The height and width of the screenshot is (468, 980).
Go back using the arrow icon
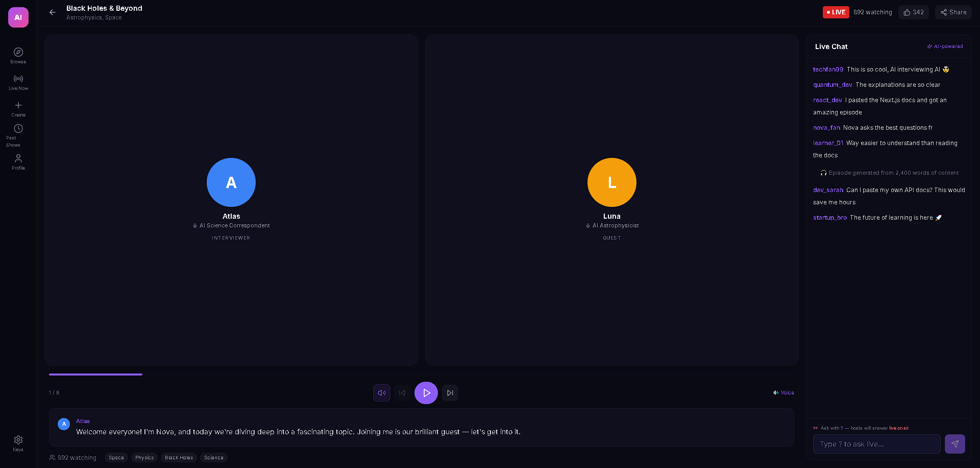pos(53,12)
